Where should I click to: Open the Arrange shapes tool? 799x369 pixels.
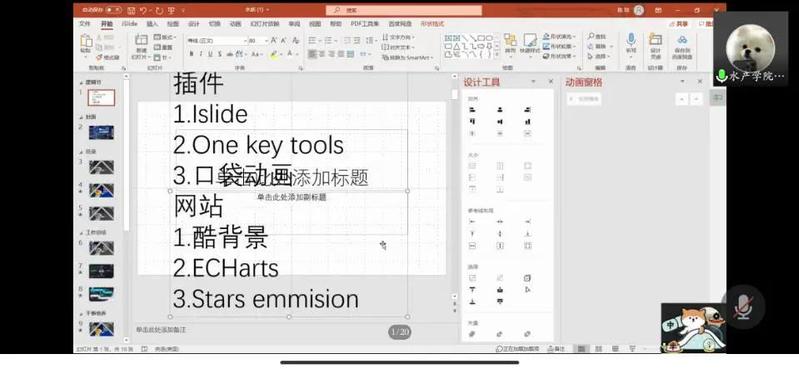click(510, 44)
